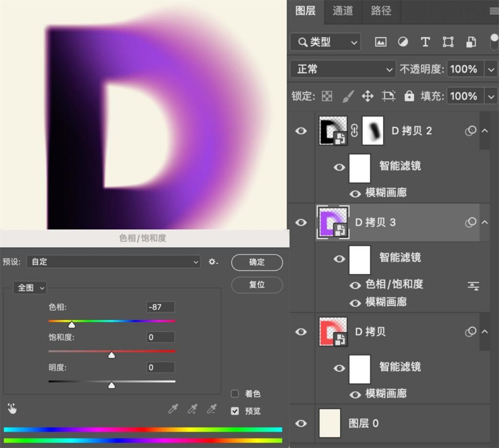Click the 饱和度 saturation slider handle
This screenshot has width=499, height=448.
coord(112,355)
